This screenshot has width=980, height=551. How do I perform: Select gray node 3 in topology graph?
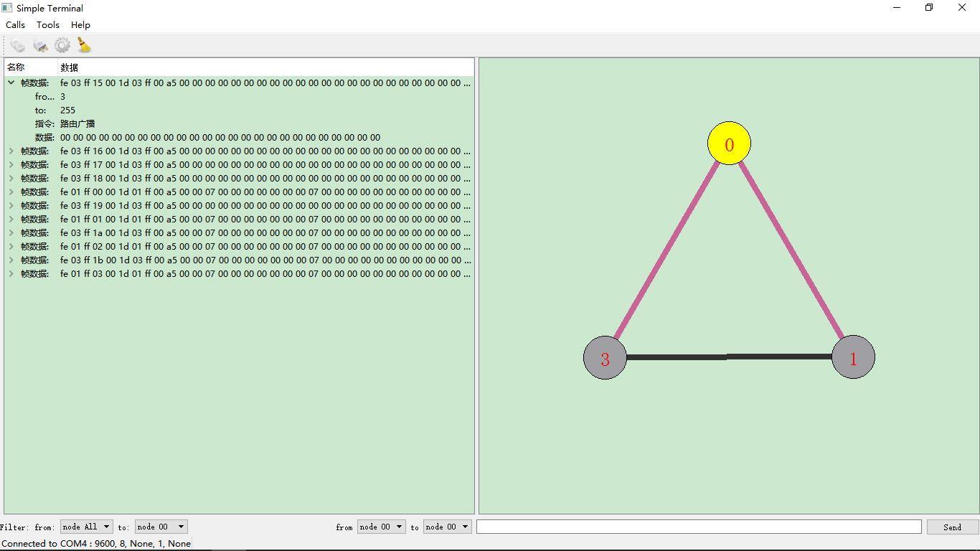tap(605, 357)
